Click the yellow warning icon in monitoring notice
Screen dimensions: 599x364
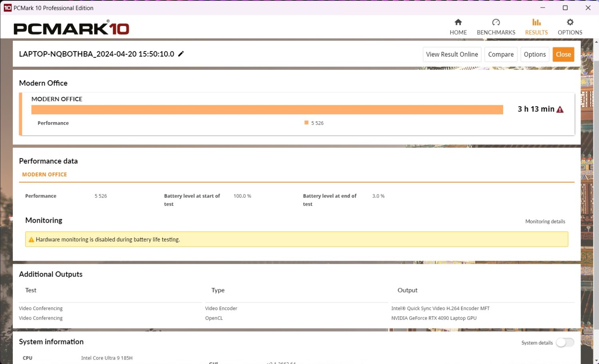point(31,240)
